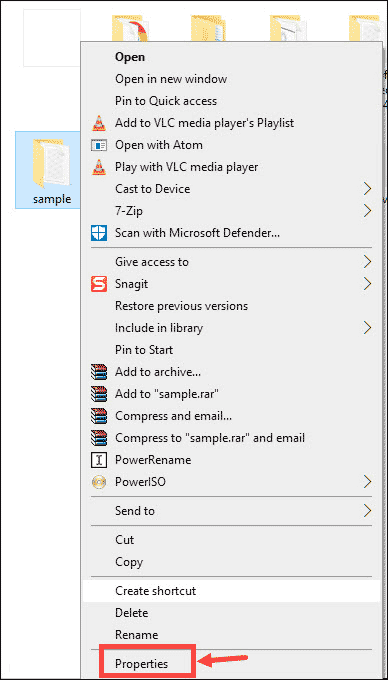Click the "sample" folder name label
The image size is (388, 680).
point(52,199)
